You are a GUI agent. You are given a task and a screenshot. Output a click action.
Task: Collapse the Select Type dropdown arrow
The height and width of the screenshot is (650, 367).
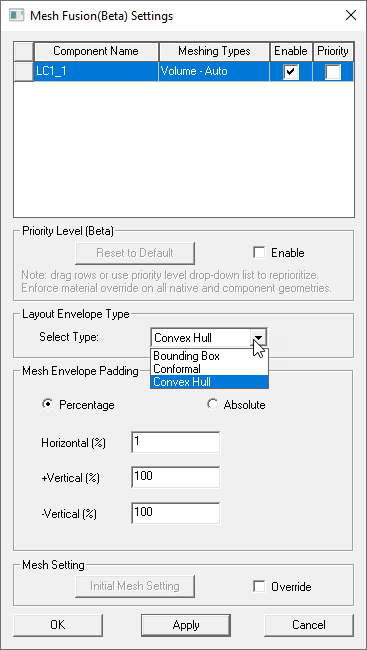(258, 338)
